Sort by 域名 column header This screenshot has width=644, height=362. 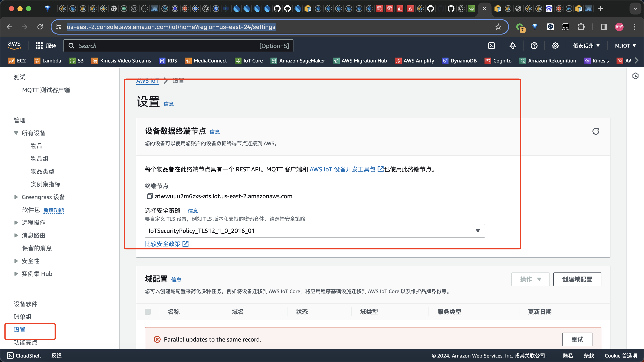(x=238, y=311)
